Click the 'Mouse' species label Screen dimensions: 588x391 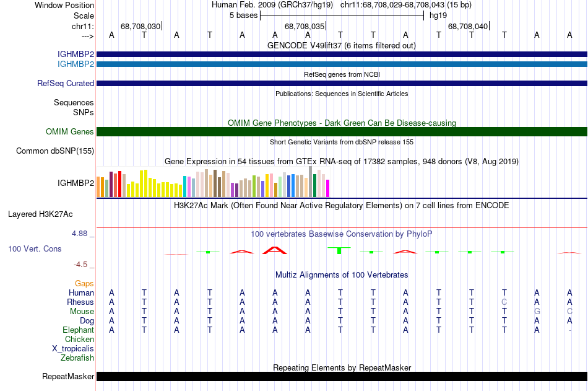click(x=82, y=311)
